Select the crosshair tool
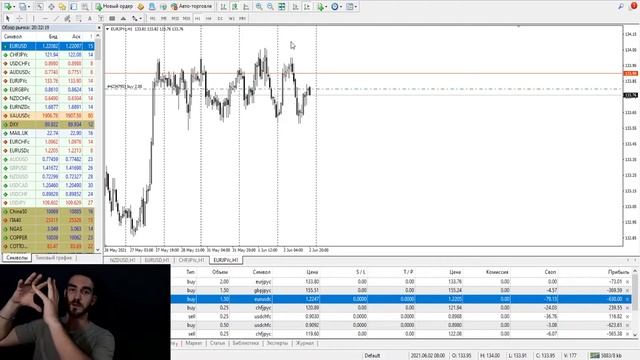This screenshot has width=640, height=360. 19,18
